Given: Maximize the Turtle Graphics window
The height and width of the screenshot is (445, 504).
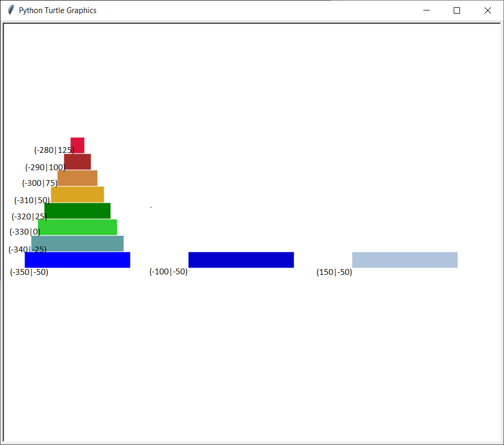Looking at the screenshot, I should pos(457,10).
